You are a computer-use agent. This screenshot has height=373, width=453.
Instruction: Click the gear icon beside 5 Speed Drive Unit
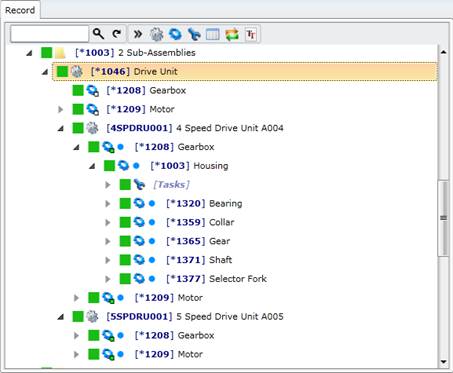pyautogui.click(x=92, y=317)
